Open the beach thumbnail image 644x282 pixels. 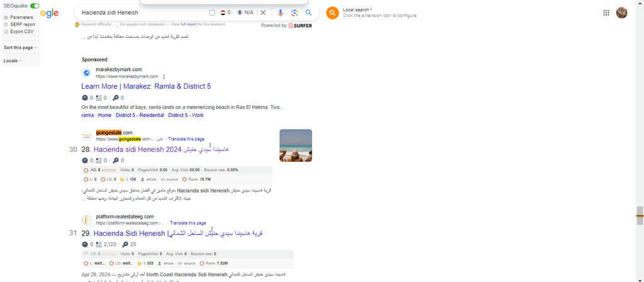tap(296, 145)
